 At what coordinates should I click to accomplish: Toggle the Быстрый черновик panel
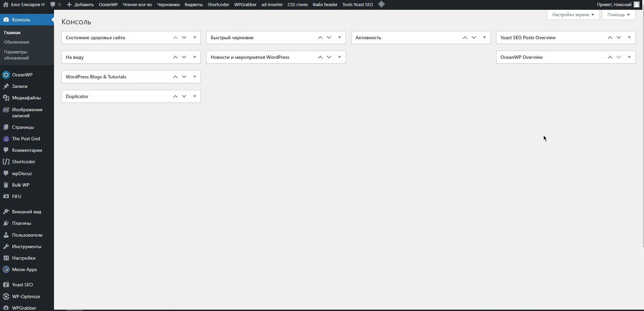tap(340, 38)
